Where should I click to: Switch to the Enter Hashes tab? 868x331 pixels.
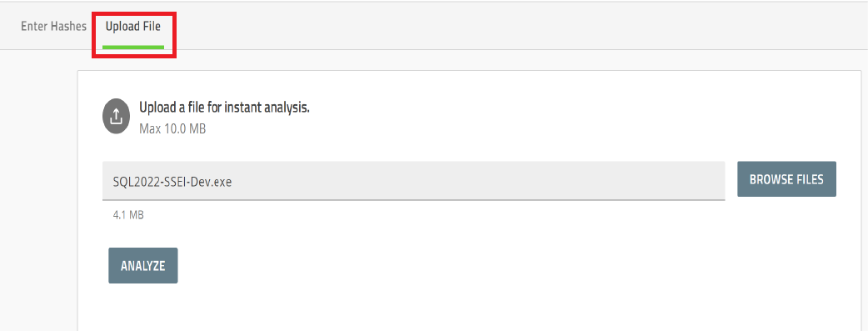(x=53, y=27)
